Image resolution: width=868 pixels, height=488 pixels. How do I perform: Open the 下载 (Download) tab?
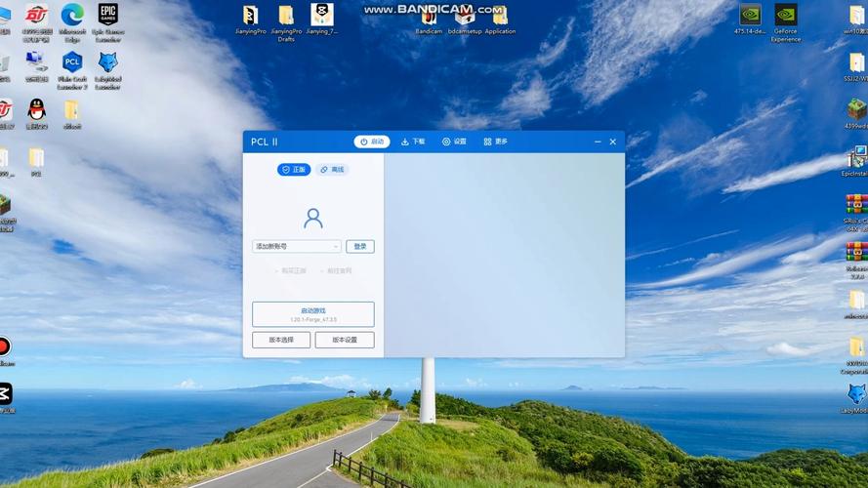413,142
